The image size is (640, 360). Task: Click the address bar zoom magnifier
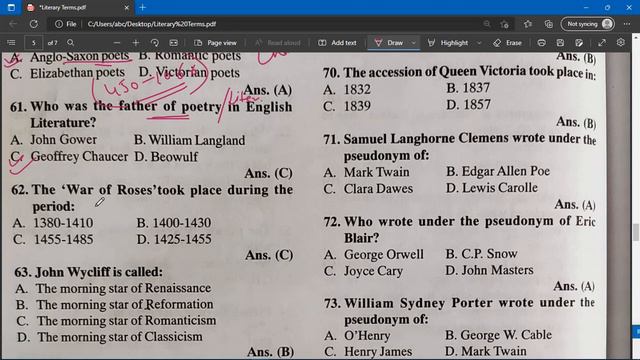487,24
